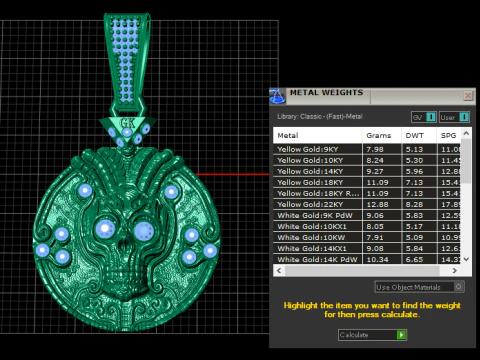Toggle the User library switch
The height and width of the screenshot is (360, 480).
[454, 117]
